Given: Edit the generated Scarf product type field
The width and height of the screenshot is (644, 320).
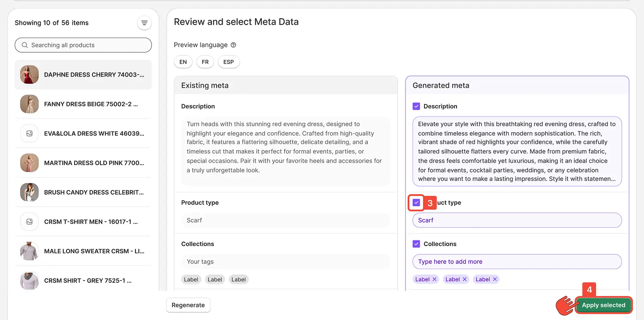Looking at the screenshot, I should tap(517, 220).
